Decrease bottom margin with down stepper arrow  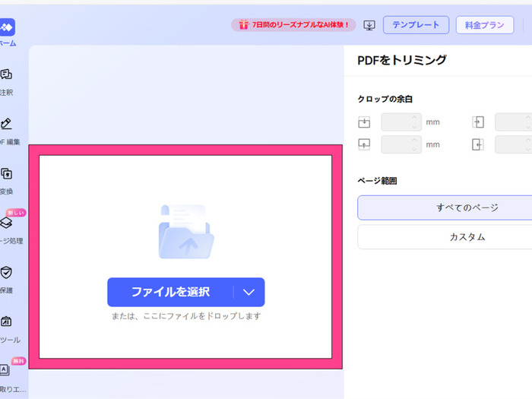pyautogui.click(x=414, y=149)
